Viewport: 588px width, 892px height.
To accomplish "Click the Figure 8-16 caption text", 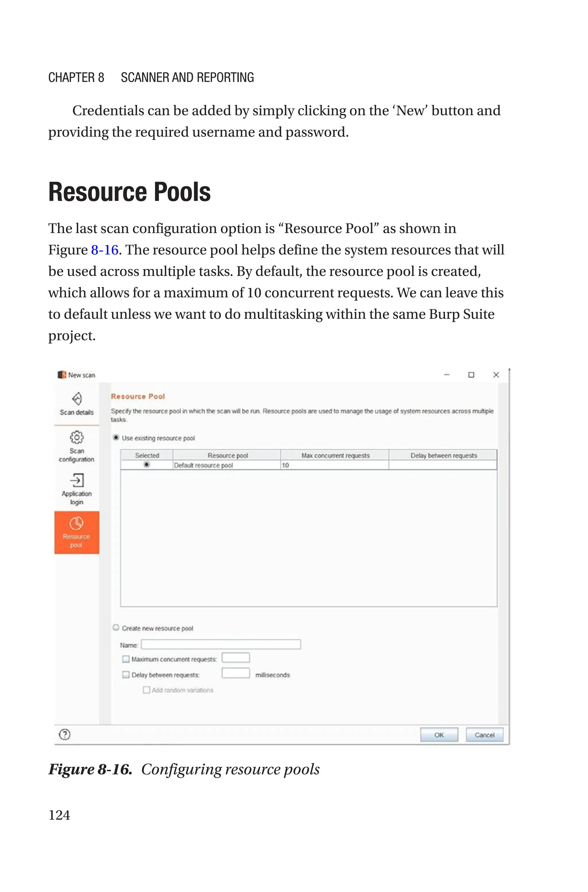I will coord(184,770).
